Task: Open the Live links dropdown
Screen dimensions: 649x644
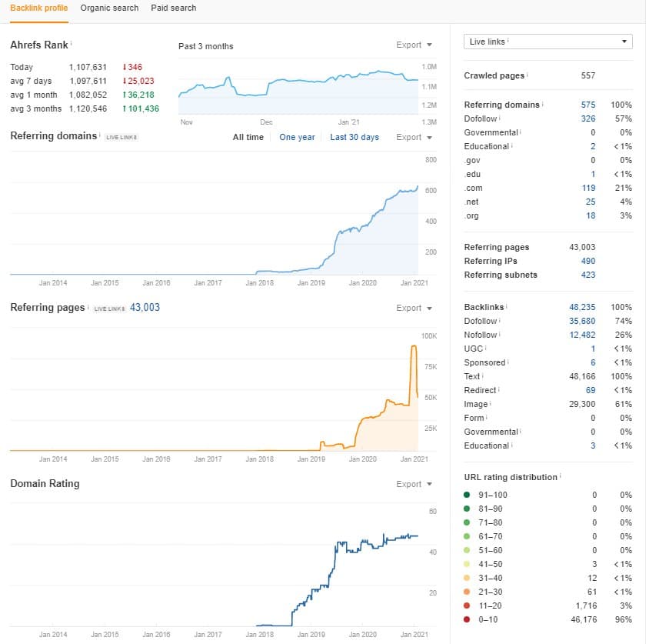Action: pyautogui.click(x=547, y=42)
